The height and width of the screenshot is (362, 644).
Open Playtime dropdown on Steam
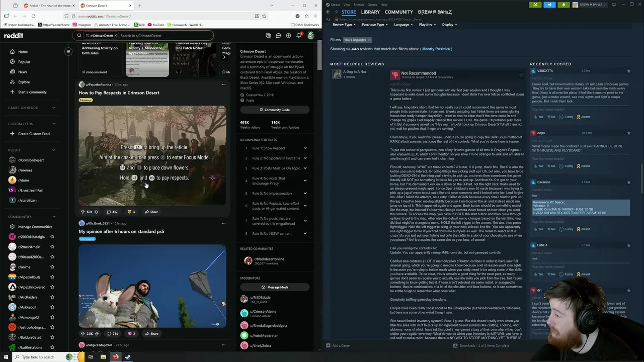(428, 24)
